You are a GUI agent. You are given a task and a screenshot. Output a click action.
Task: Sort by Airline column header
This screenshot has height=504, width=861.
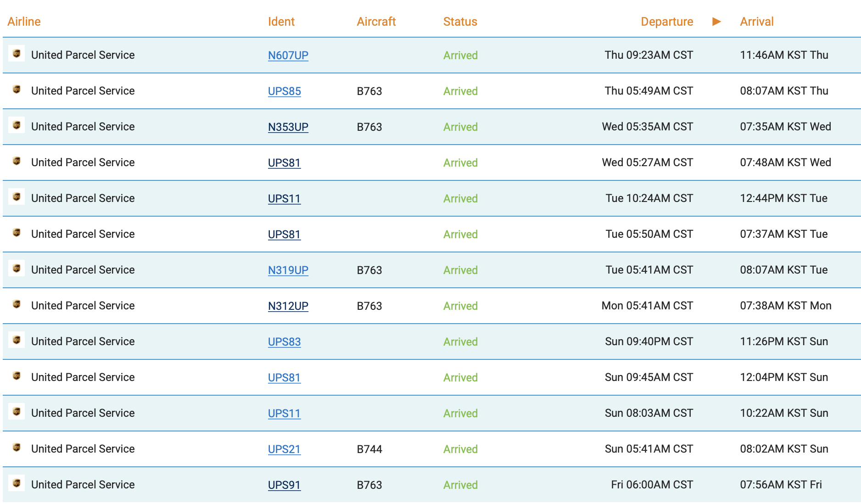(24, 22)
